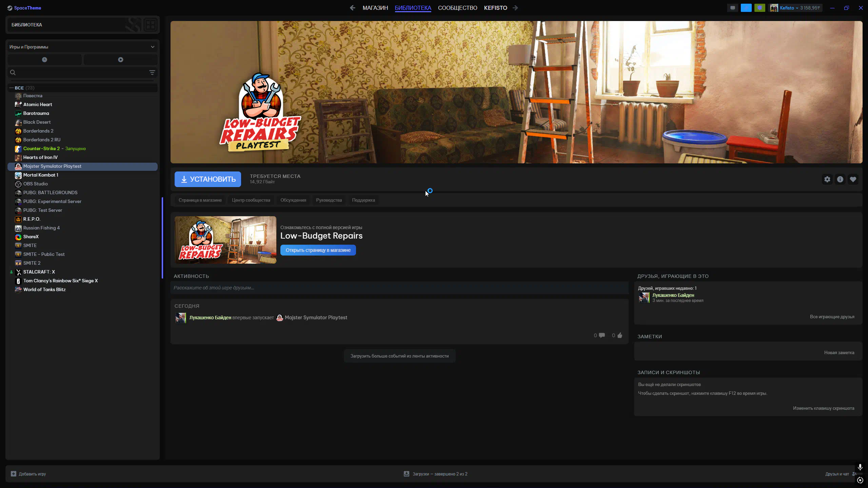Open the СООБЩЕСТВО tab
This screenshot has height=488, width=868.
pyautogui.click(x=457, y=8)
